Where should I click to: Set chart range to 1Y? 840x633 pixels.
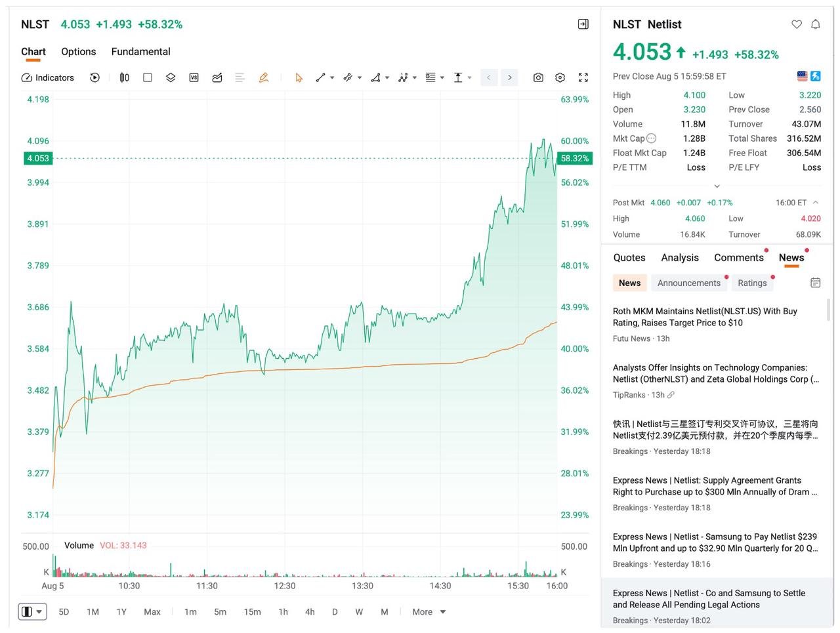click(121, 612)
